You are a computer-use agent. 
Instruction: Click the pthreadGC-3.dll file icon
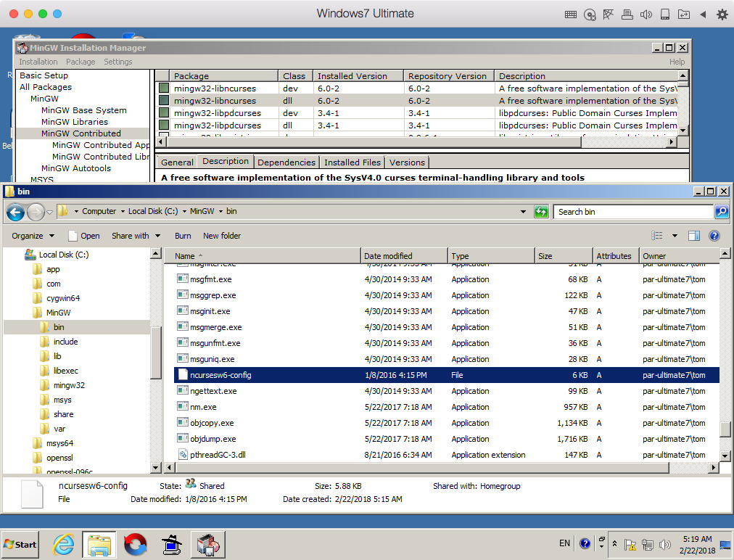pos(182,455)
